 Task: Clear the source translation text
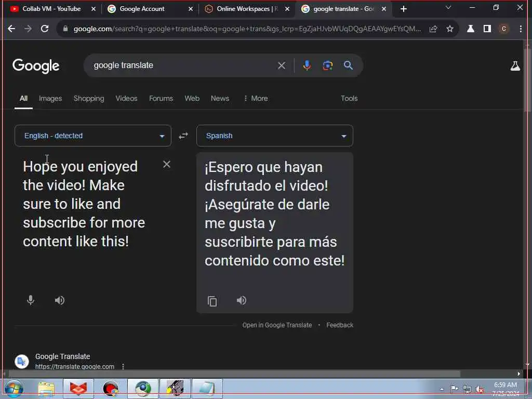(x=167, y=164)
